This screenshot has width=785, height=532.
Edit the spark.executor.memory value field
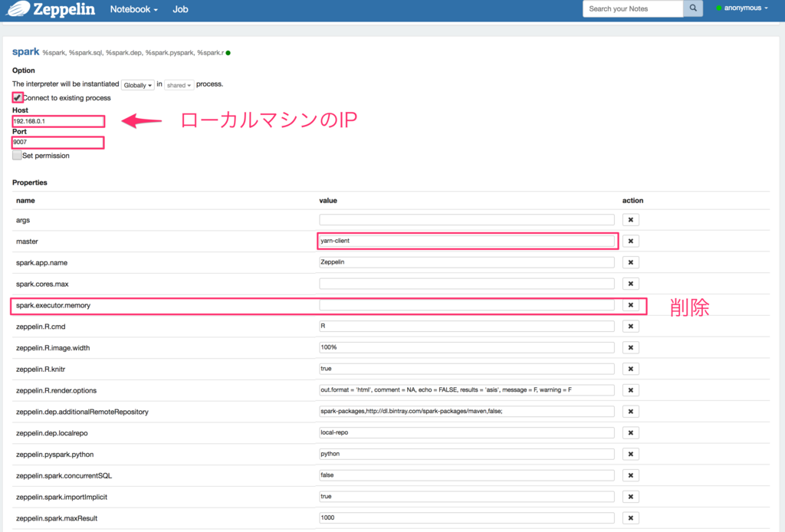tap(467, 305)
